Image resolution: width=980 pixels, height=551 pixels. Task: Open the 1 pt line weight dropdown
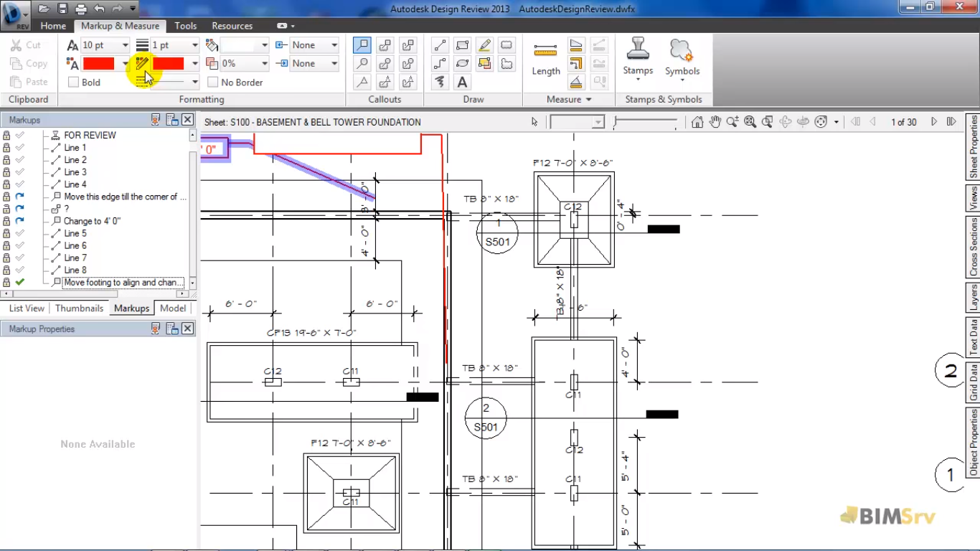194,45
